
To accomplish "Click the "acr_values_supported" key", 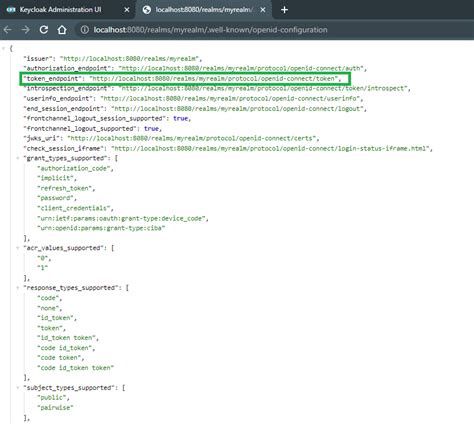I will (65, 248).
